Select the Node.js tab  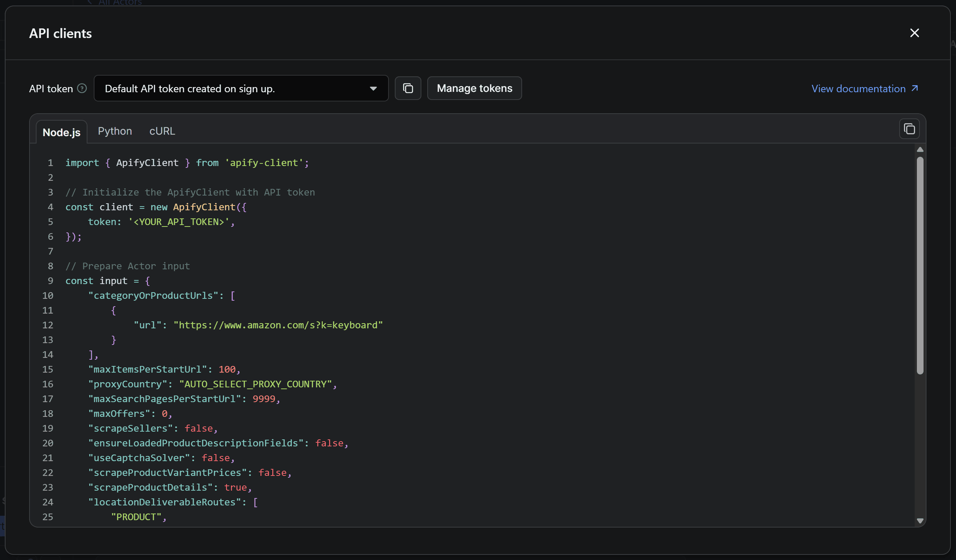pyautogui.click(x=62, y=132)
